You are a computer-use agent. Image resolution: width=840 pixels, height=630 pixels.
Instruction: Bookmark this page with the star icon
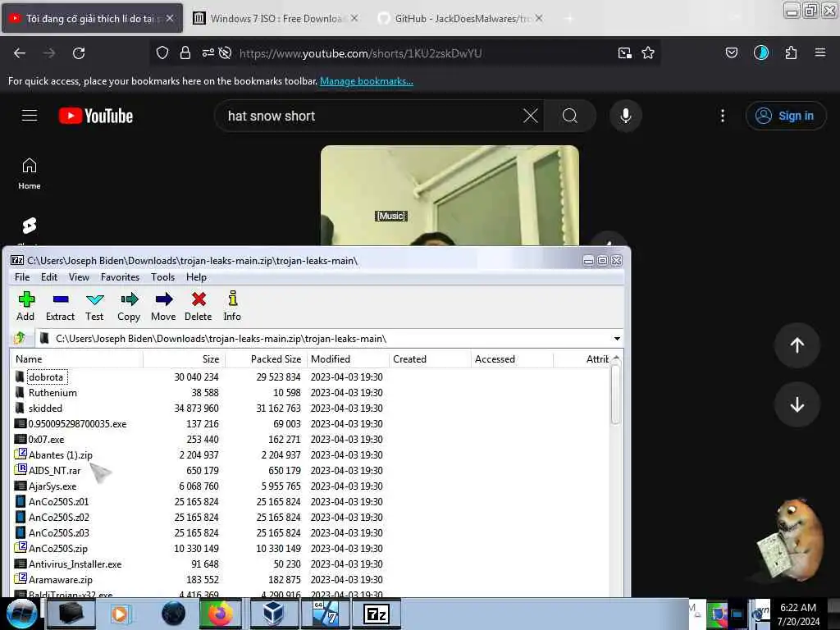tap(648, 53)
